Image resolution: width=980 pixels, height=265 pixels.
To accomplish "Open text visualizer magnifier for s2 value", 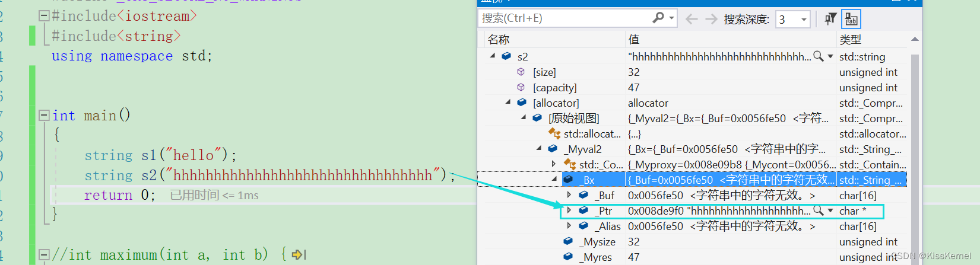I will coord(818,56).
